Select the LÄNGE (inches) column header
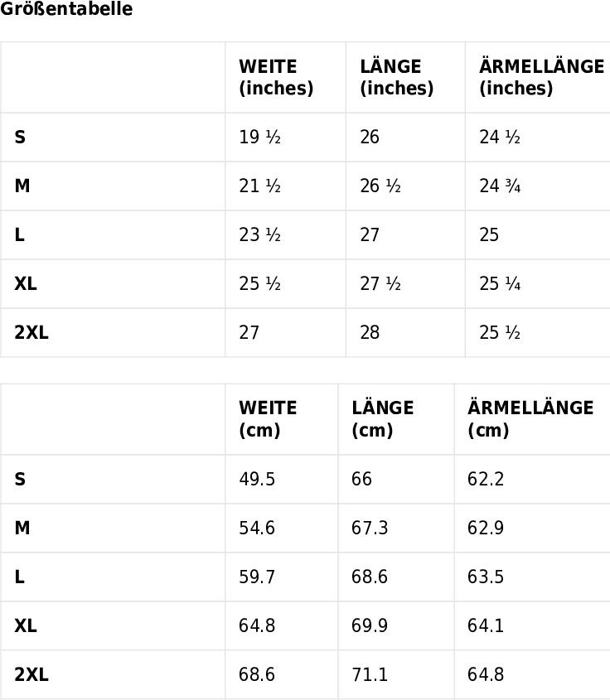Viewport: 610px width, 700px height. coord(405,77)
